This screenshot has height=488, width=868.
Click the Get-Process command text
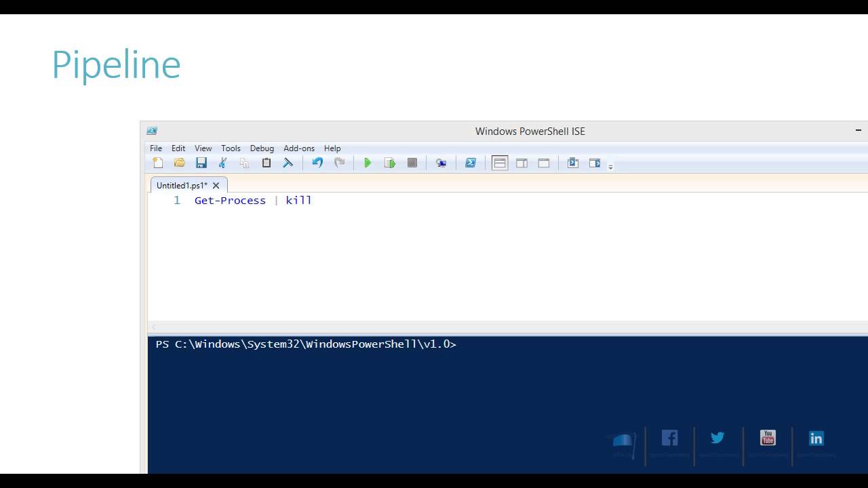[230, 201]
